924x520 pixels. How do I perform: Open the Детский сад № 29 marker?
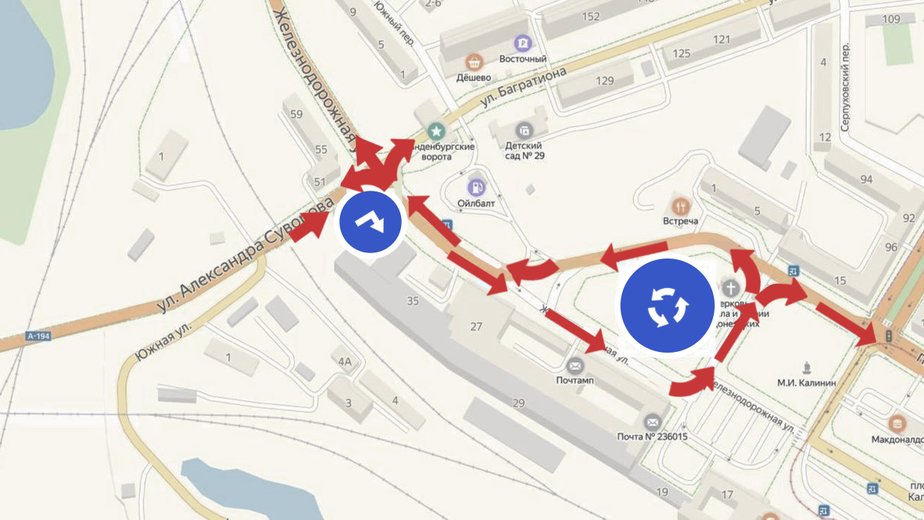point(524,130)
